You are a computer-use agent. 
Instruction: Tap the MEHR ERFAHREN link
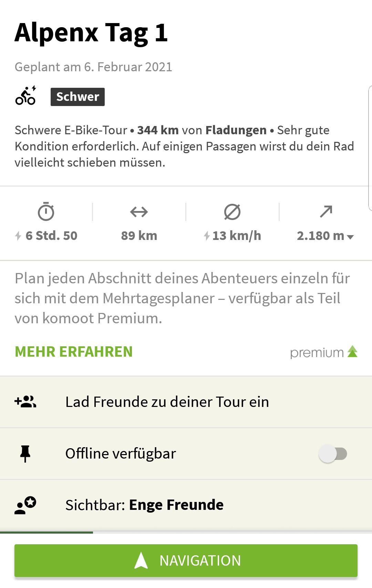click(x=74, y=351)
